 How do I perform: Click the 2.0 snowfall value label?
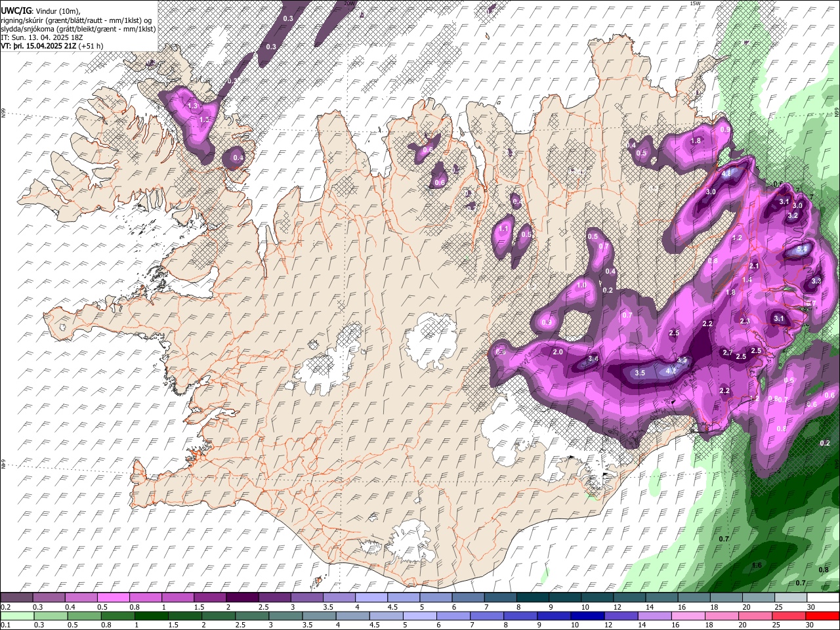tap(558, 352)
